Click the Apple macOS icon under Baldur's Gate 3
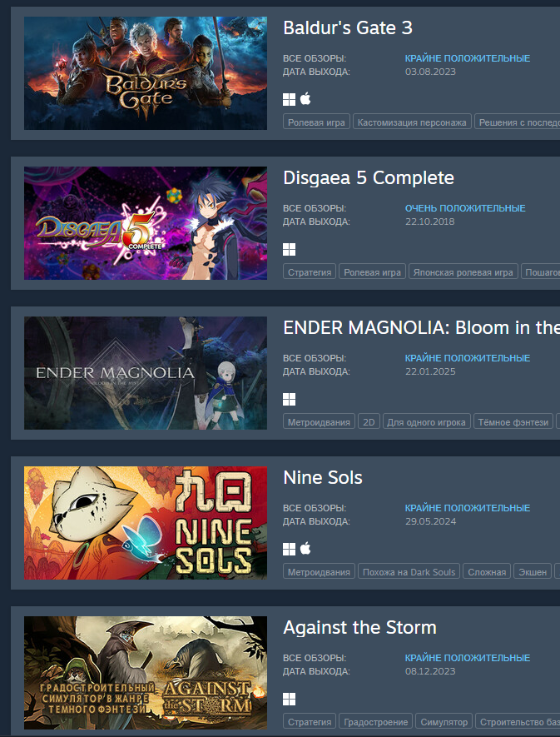The image size is (560, 737). [x=305, y=99]
